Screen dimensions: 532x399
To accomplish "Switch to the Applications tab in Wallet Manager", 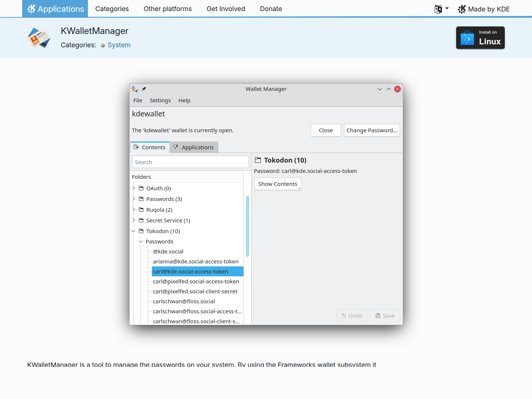I will 194,147.
